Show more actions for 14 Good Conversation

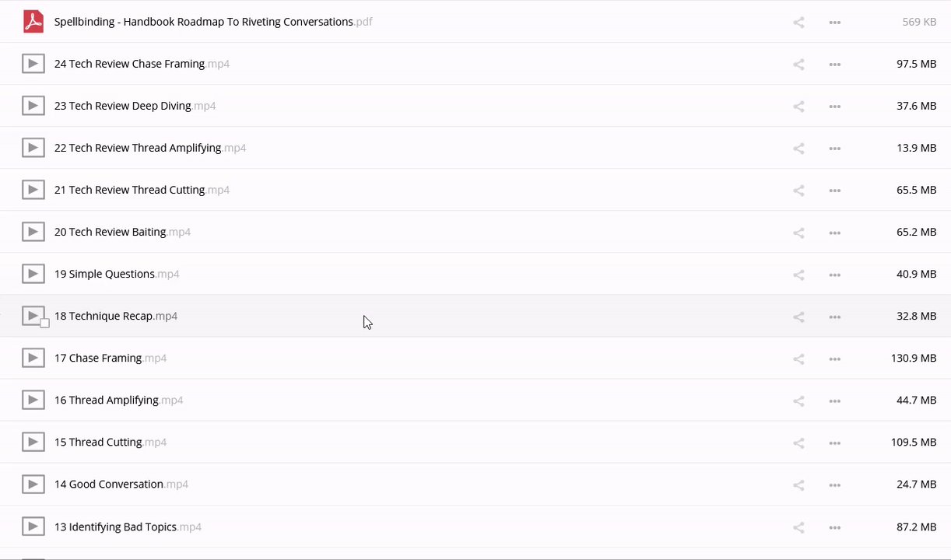(835, 485)
